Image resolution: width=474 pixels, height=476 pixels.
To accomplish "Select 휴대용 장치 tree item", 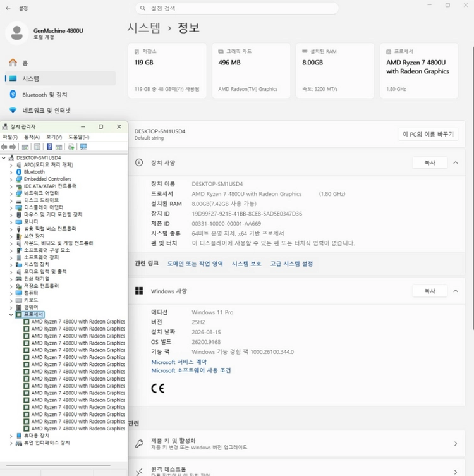I will point(37,436).
